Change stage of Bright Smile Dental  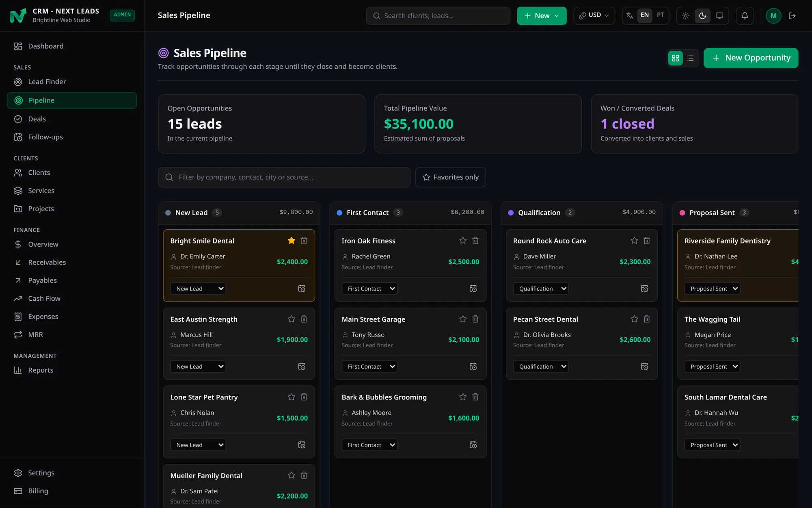pyautogui.click(x=198, y=289)
